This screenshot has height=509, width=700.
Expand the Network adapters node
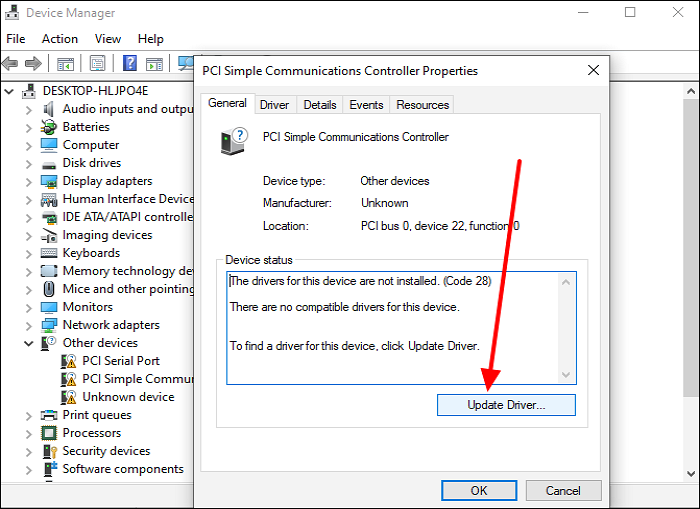[x=28, y=325]
